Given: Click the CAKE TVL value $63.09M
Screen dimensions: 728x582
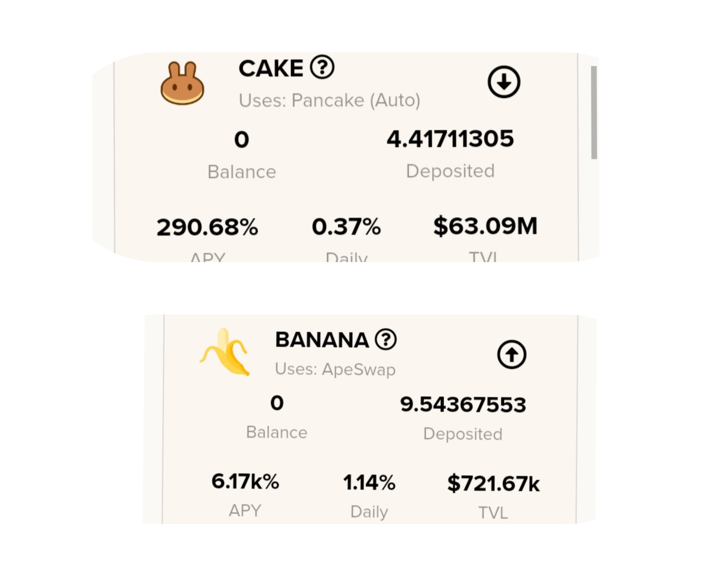Looking at the screenshot, I should pos(485,226).
